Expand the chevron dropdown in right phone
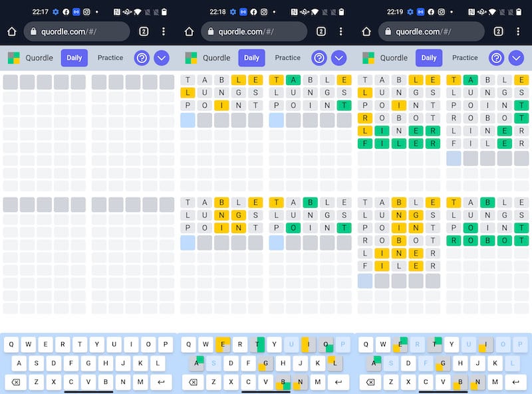 pyautogui.click(x=516, y=58)
